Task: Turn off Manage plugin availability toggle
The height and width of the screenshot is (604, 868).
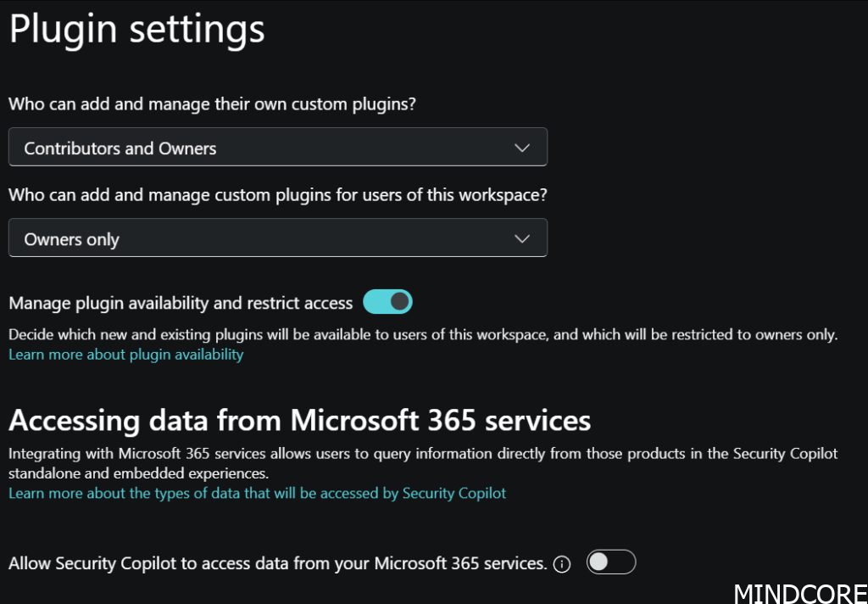Action: coord(387,302)
